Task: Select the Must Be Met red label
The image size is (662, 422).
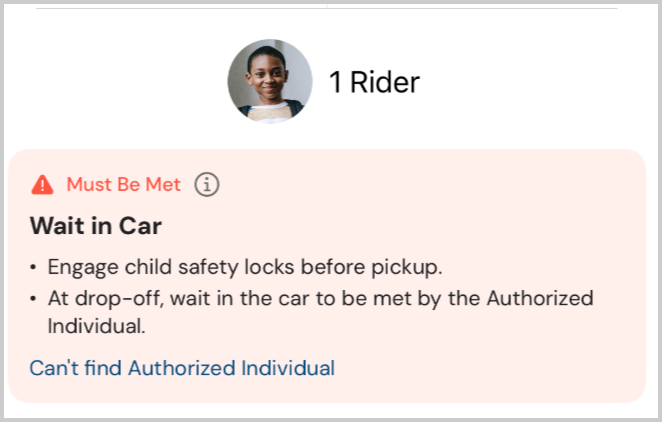Action: [124, 184]
